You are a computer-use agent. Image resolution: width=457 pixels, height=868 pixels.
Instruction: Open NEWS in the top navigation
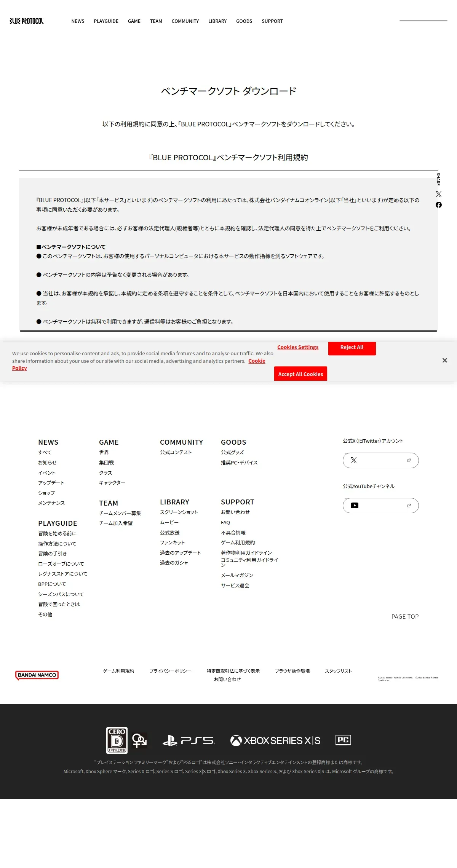pos(78,21)
